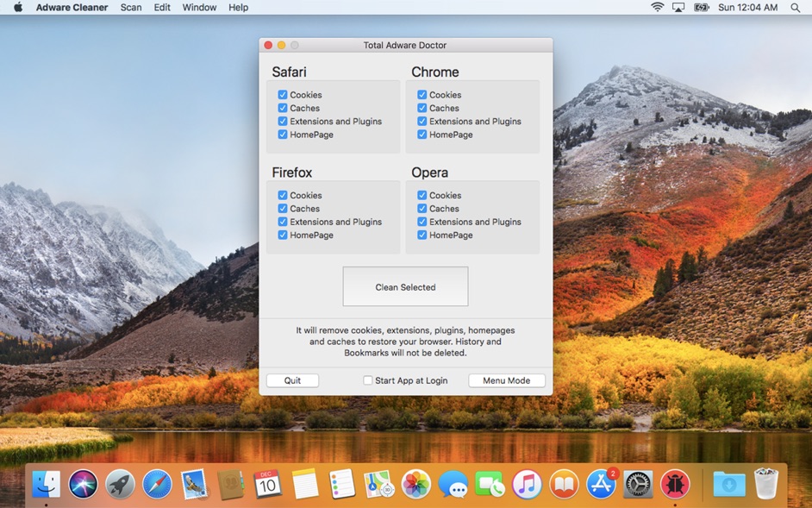Viewport: 812px width, 508px height.
Task: Open Messages chat bubble icon in Dock
Action: pyautogui.click(x=453, y=484)
